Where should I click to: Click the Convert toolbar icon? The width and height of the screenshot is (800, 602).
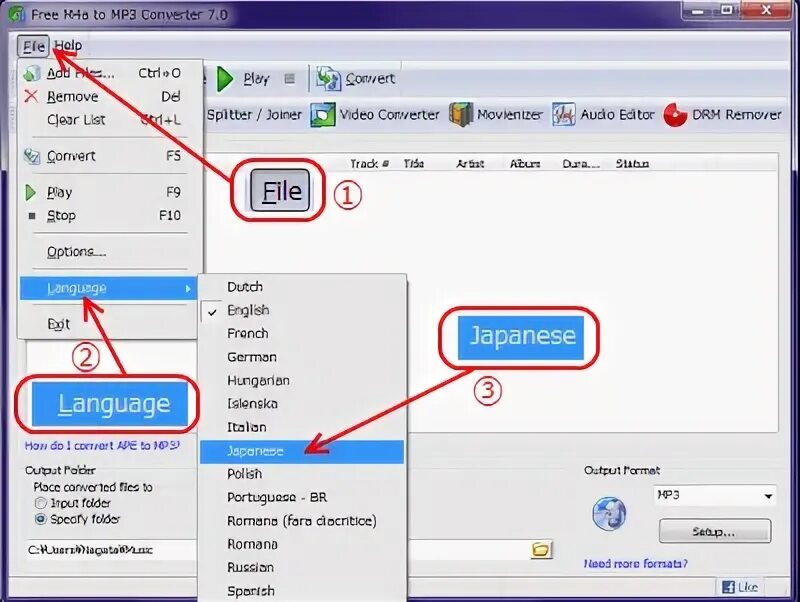(x=328, y=79)
